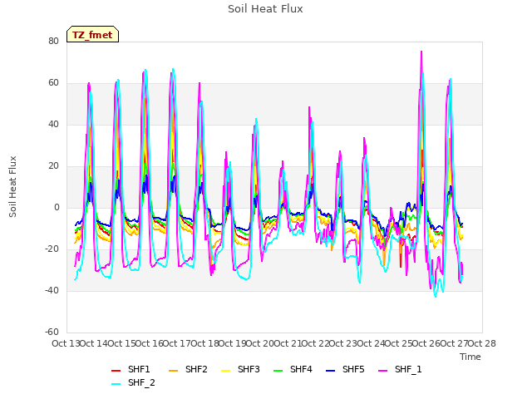Click the Oct 20 x-axis date label
The width and height of the screenshot is (532, 399).
tap(260, 343)
